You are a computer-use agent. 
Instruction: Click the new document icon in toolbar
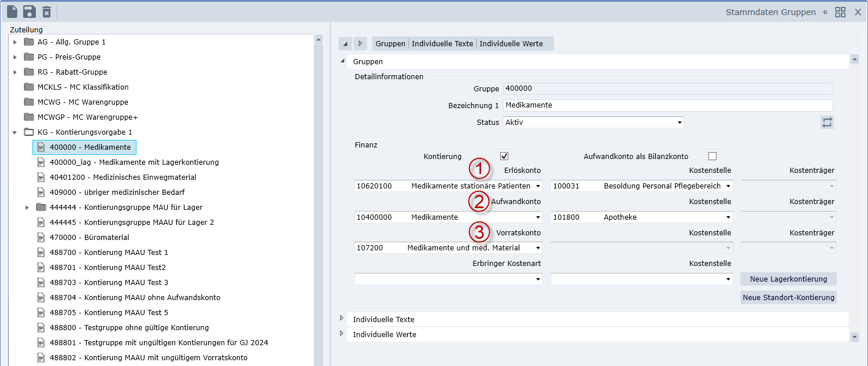tap(12, 12)
